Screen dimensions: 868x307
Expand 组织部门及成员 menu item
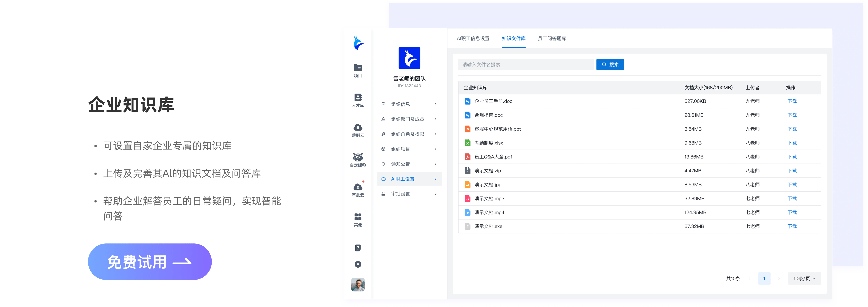tap(409, 119)
